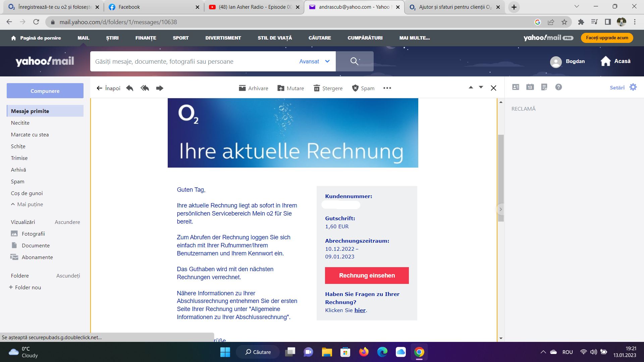Open a new browser tab
Image resolution: width=644 pixels, height=362 pixels.
(x=514, y=7)
